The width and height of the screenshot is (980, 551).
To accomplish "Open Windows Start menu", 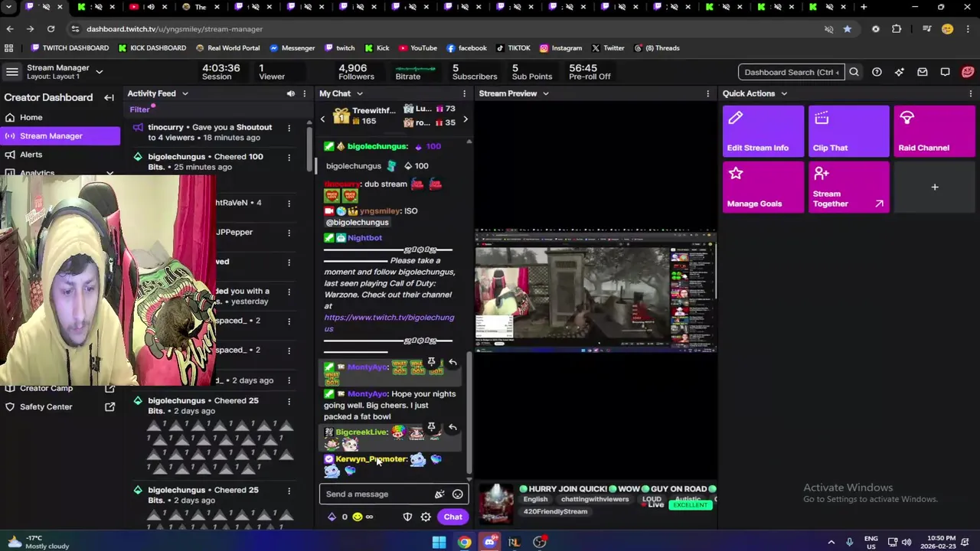I will coord(439,542).
